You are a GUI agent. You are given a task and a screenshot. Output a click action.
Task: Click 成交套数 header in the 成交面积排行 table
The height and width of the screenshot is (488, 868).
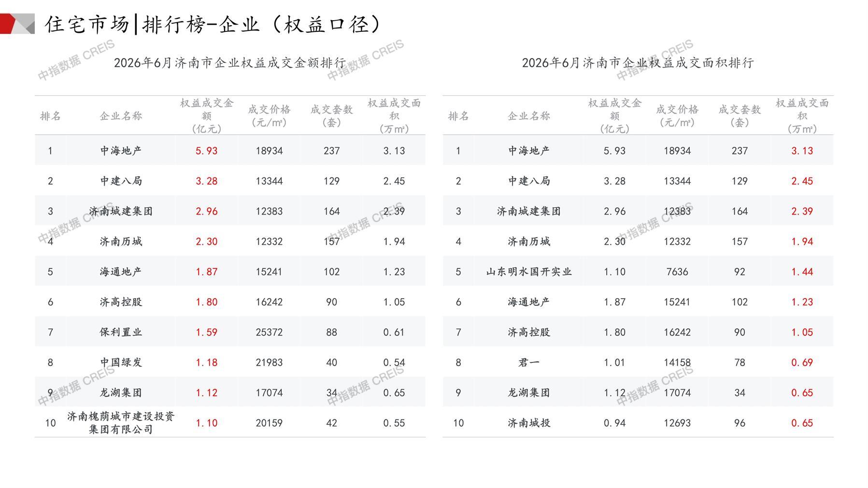point(740,116)
